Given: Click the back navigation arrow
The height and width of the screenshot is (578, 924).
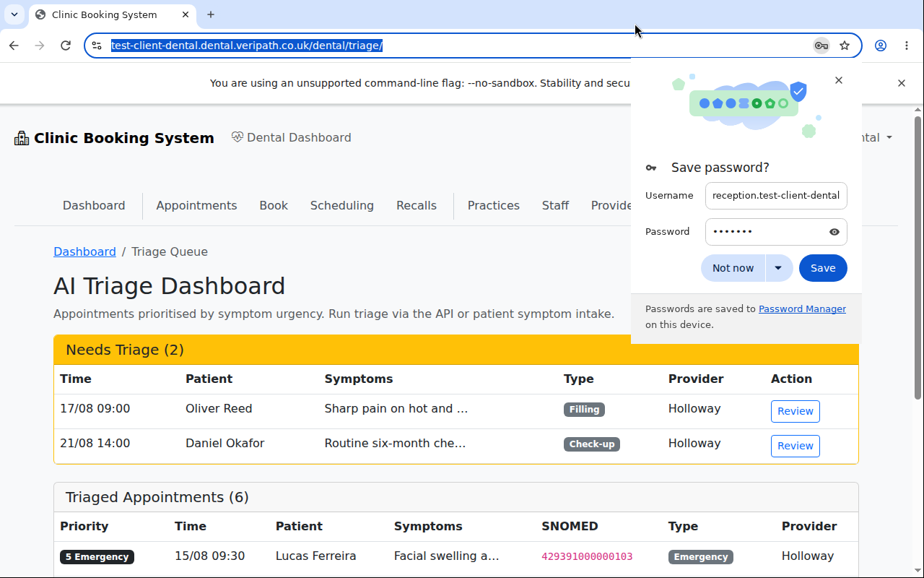Looking at the screenshot, I should click(14, 46).
